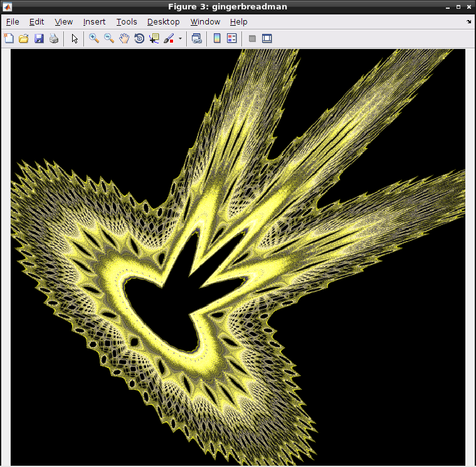Toggle the Brush data tool
Viewport: 476px width, 467px height.
click(169, 38)
